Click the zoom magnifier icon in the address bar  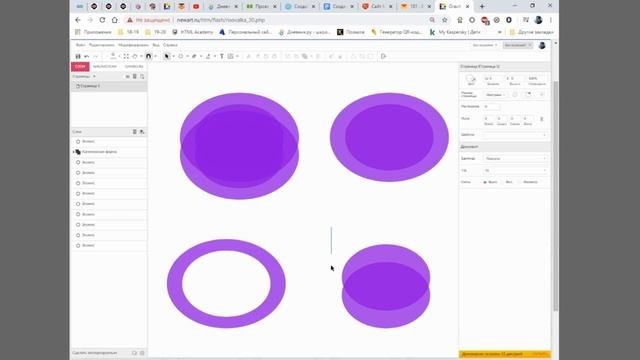click(432, 20)
